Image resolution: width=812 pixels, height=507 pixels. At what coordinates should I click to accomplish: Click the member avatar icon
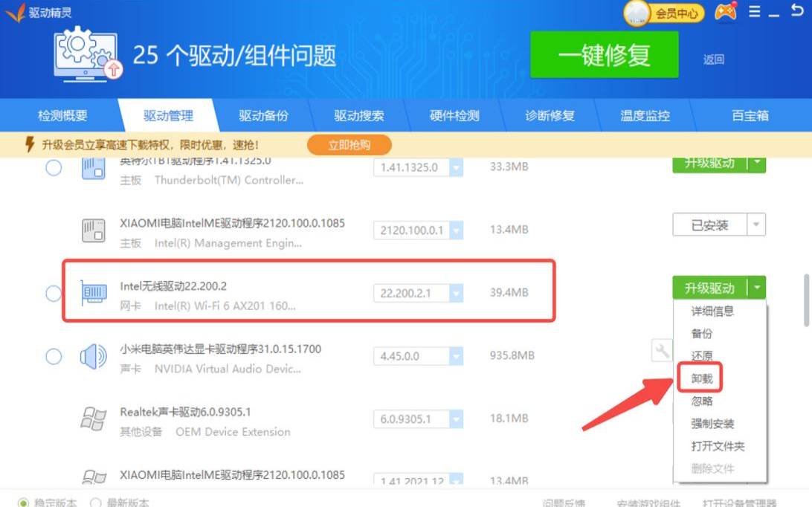[x=636, y=13]
